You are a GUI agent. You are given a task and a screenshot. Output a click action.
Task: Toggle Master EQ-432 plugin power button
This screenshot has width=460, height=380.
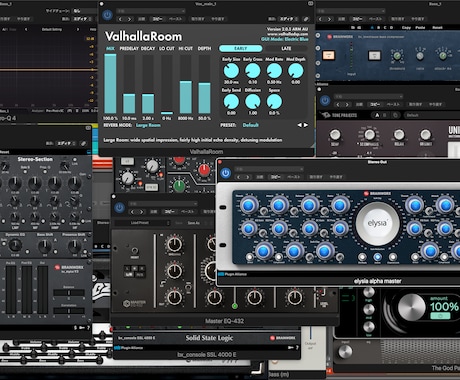[119, 208]
